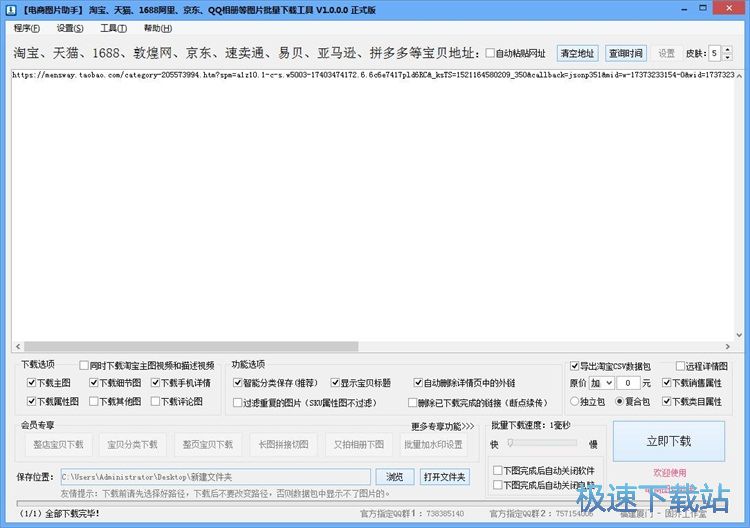Click 更多专享功能>>> link
750x528 pixels.
[442, 426]
